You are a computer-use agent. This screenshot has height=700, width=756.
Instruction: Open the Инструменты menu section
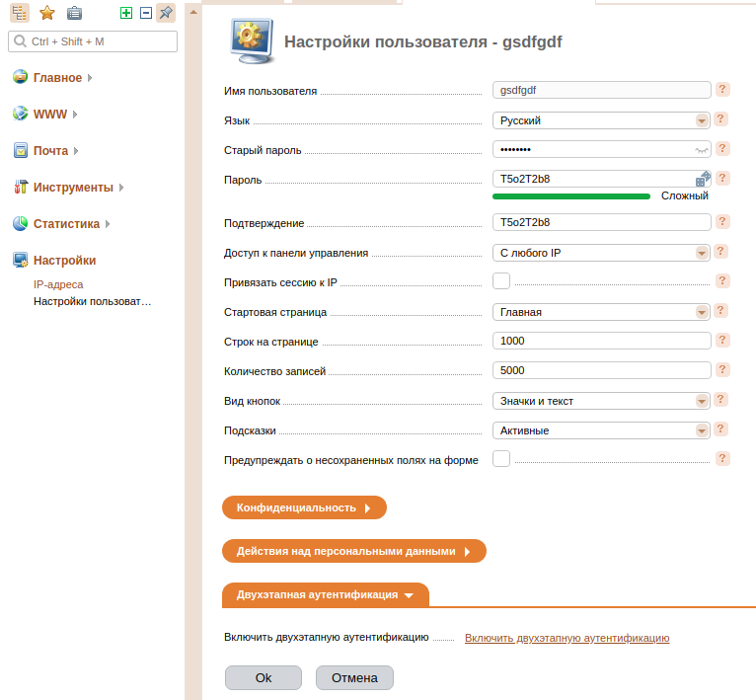pyautogui.click(x=73, y=188)
